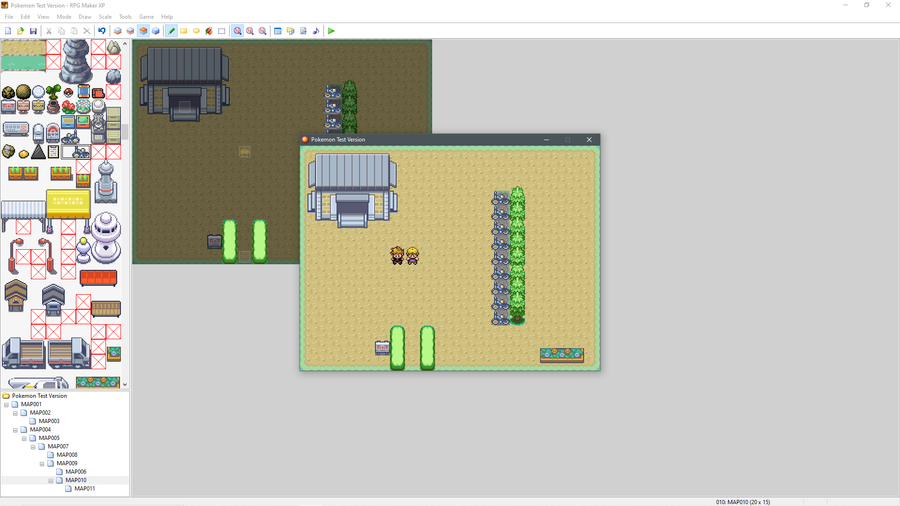The height and width of the screenshot is (506, 900).
Task: Select MAP006 in the map tree
Action: (x=76, y=472)
